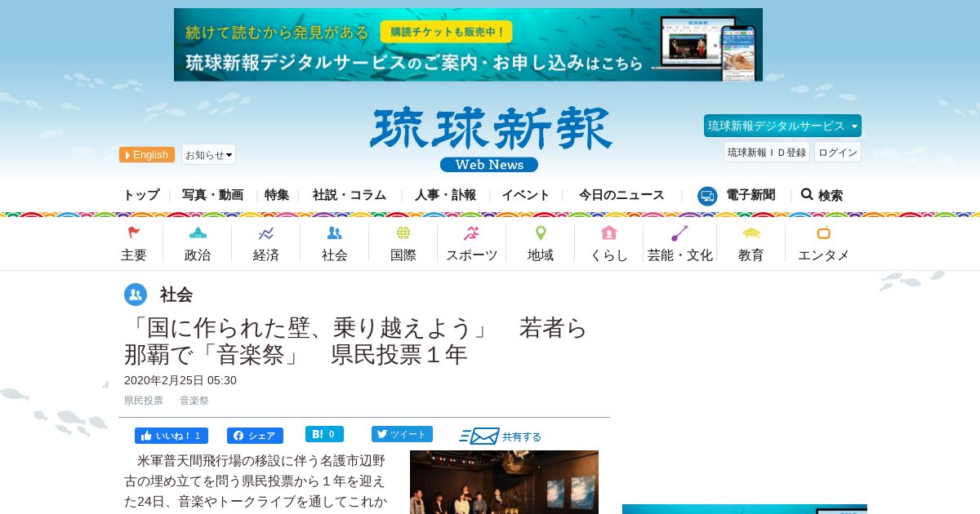Expand the お知らせ dropdown
This screenshot has height=514, width=980.
click(208, 154)
